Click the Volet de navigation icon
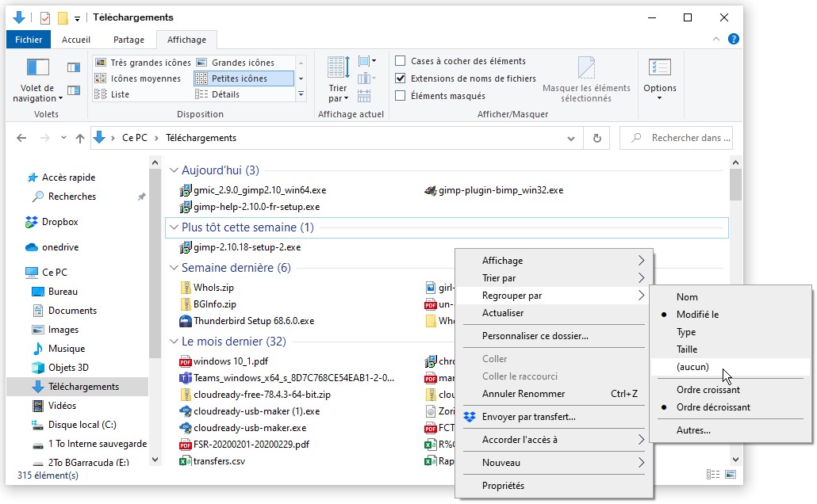This screenshot has height=504, width=817. [x=37, y=68]
